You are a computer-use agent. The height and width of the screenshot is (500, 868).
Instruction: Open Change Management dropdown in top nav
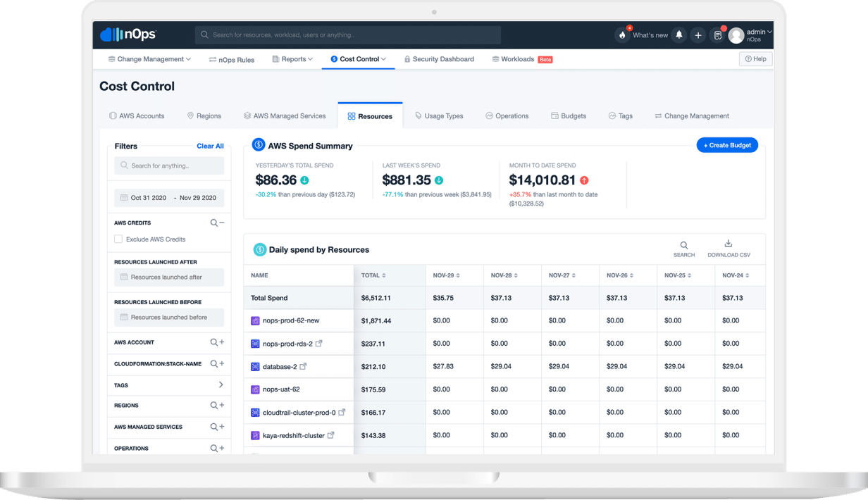pyautogui.click(x=149, y=59)
